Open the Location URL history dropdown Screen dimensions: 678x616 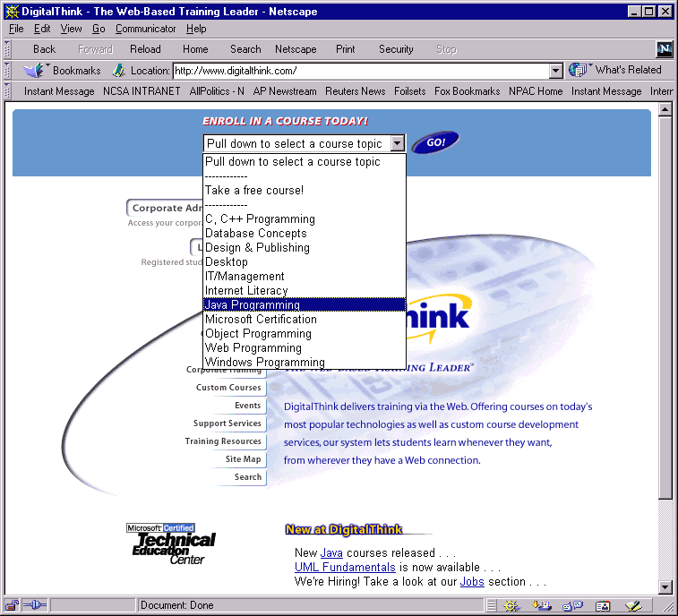point(555,71)
